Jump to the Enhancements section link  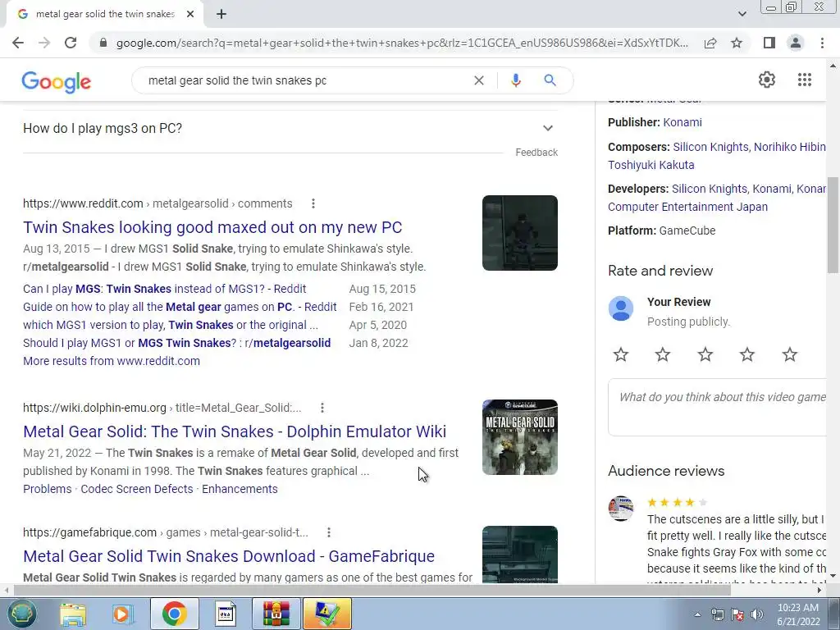pyautogui.click(x=240, y=489)
